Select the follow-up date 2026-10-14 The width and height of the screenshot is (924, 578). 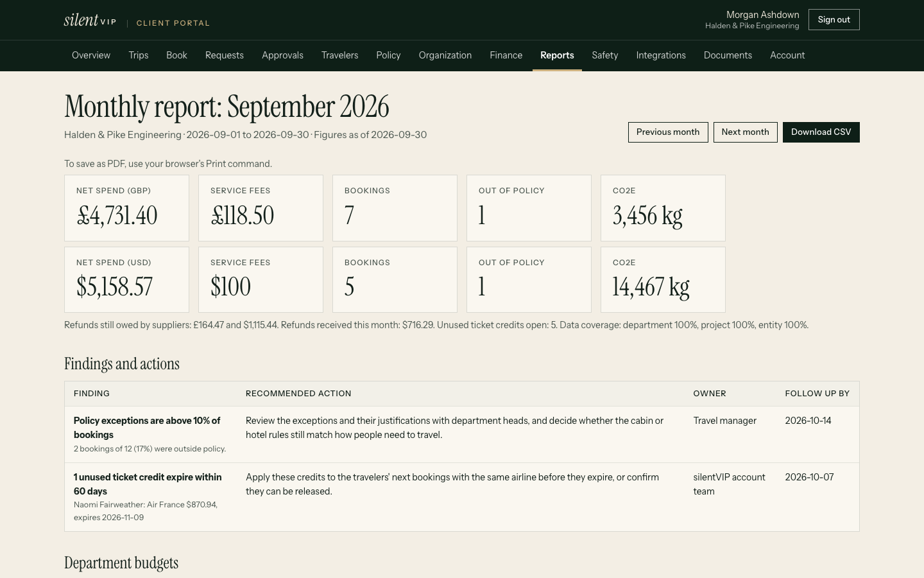click(x=809, y=421)
